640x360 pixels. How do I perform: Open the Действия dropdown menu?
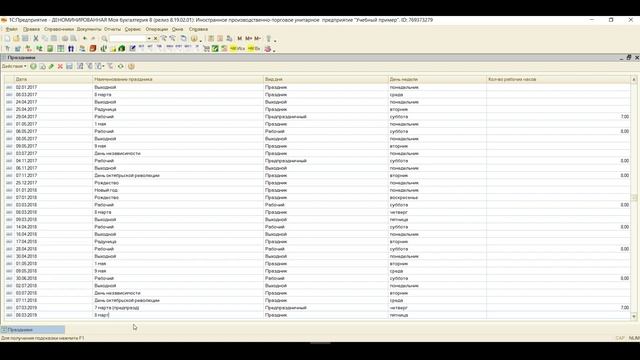coord(14,66)
